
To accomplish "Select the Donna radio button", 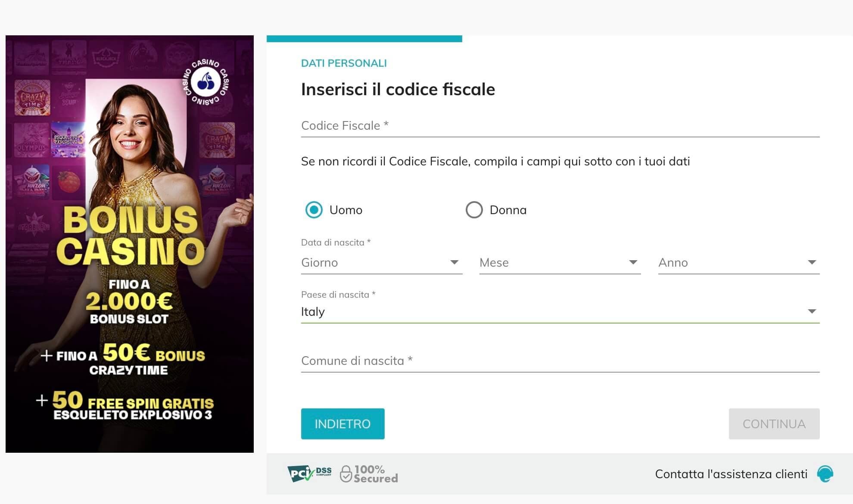I will tap(474, 210).
